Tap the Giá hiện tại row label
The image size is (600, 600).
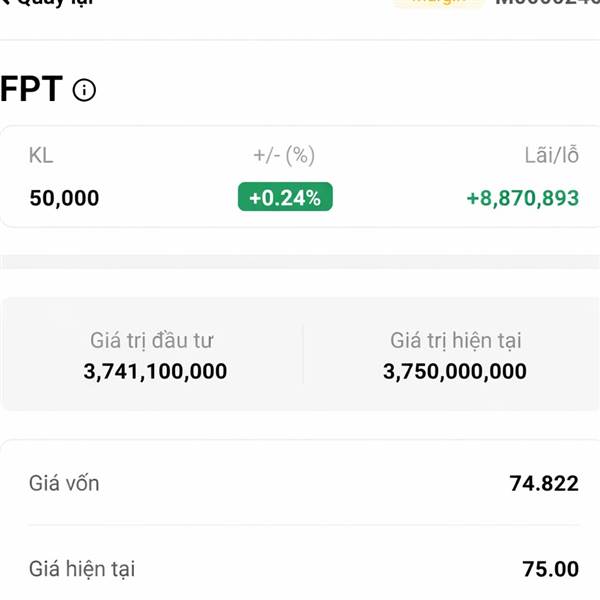82,570
